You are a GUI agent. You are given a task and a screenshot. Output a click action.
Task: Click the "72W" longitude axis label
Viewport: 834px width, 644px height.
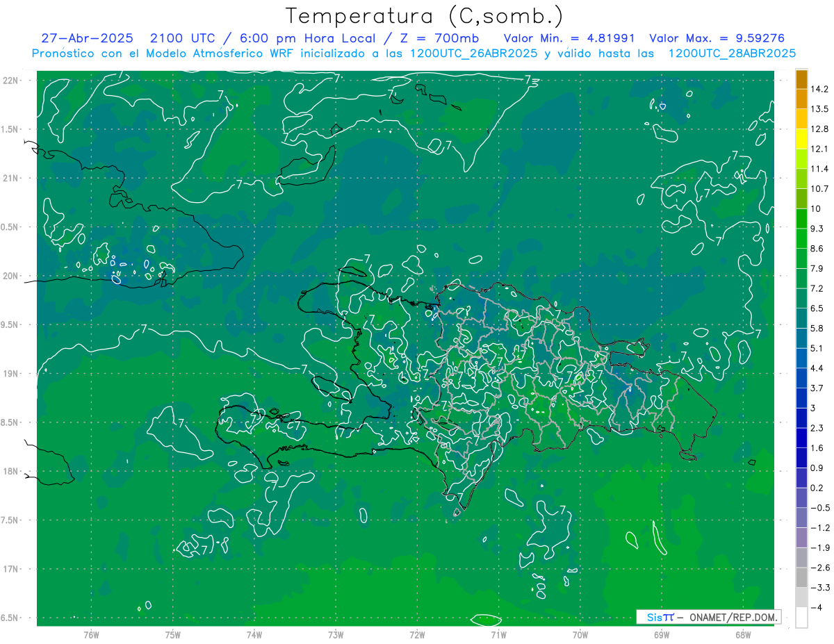(x=417, y=634)
